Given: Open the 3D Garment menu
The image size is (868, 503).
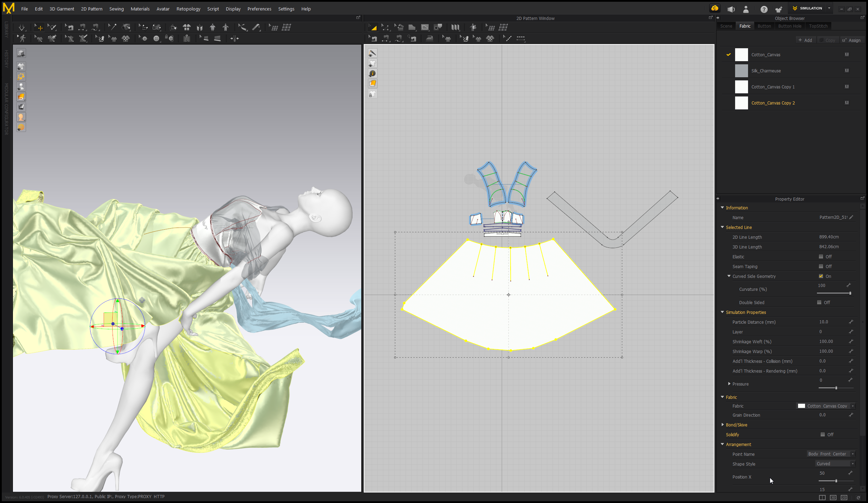Looking at the screenshot, I should (x=62, y=9).
